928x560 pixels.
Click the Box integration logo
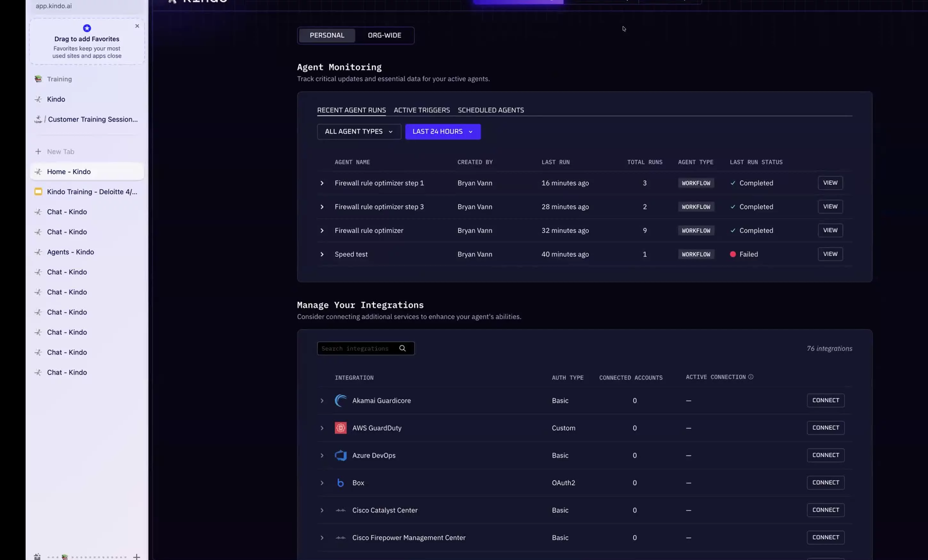pyautogui.click(x=340, y=483)
